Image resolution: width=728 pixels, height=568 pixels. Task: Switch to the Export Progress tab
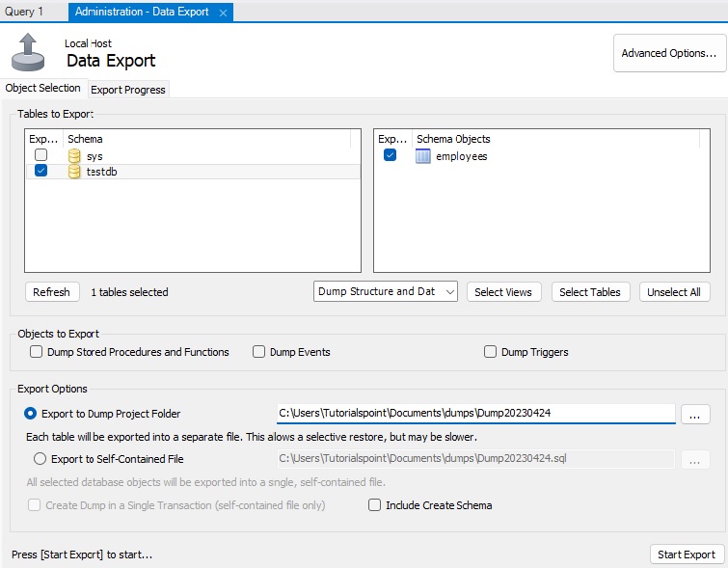pyautogui.click(x=128, y=90)
